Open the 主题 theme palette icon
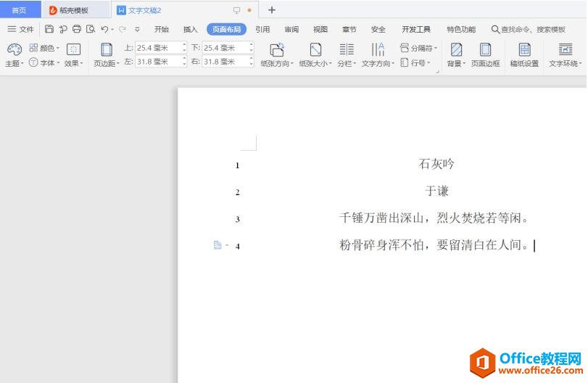Image resolution: width=588 pixels, height=383 pixels. [15, 55]
